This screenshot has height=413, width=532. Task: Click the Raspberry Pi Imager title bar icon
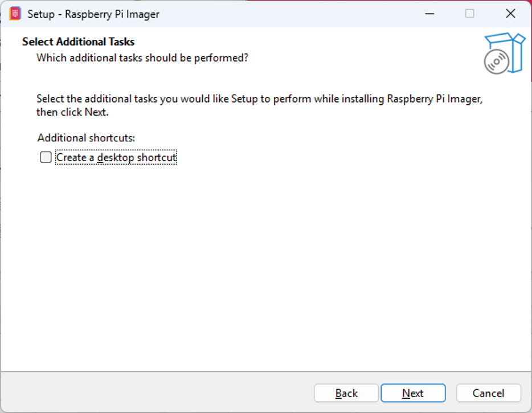15,14
